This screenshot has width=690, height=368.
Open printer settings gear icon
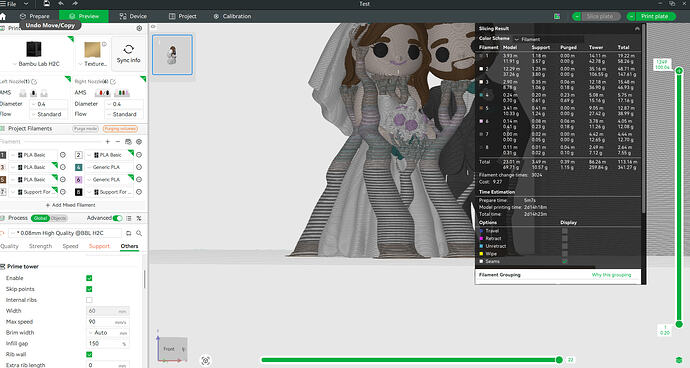[x=139, y=28]
